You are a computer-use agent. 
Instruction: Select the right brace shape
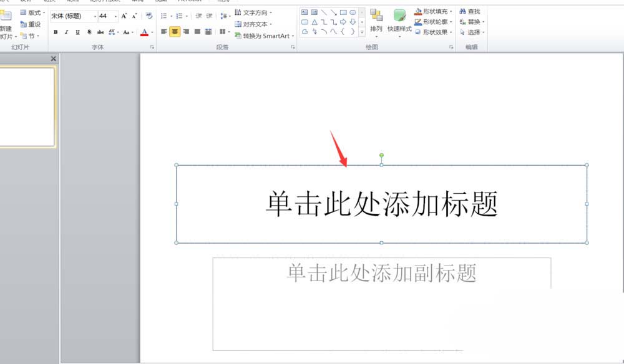353,31
